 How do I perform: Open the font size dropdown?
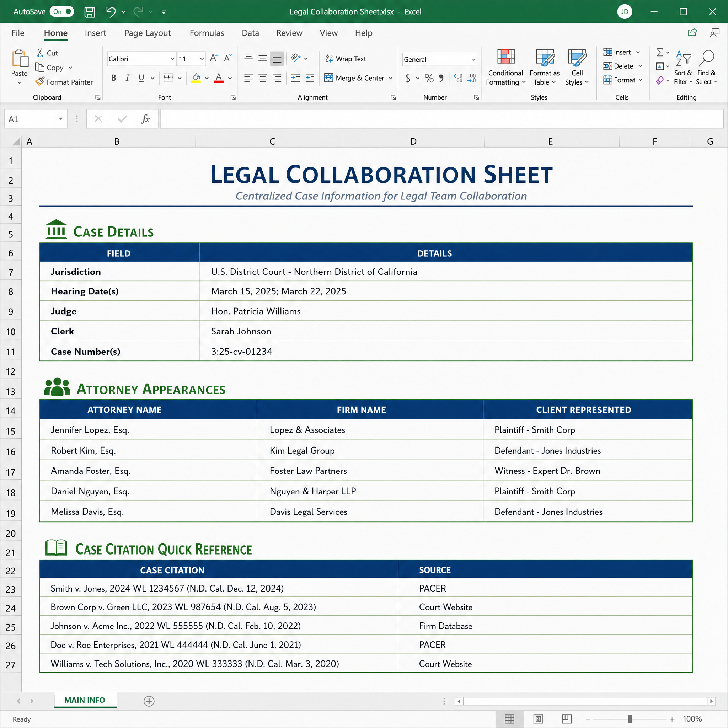[x=202, y=59]
